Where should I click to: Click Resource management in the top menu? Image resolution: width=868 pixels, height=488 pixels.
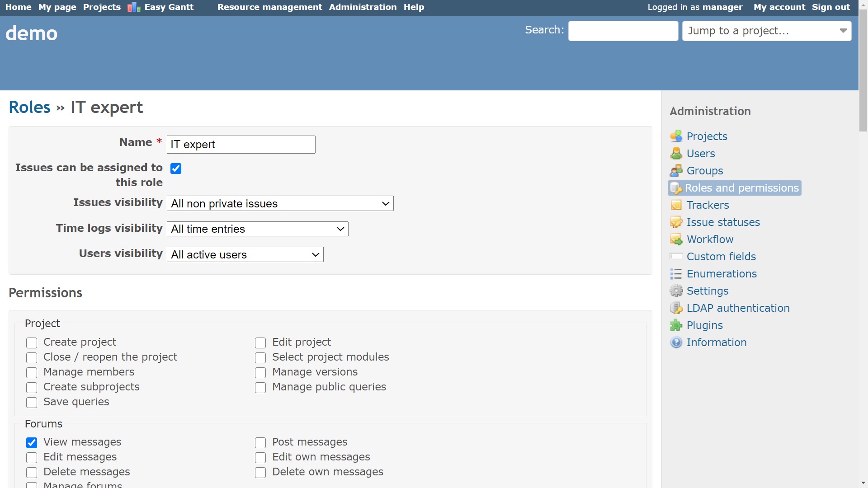(269, 7)
